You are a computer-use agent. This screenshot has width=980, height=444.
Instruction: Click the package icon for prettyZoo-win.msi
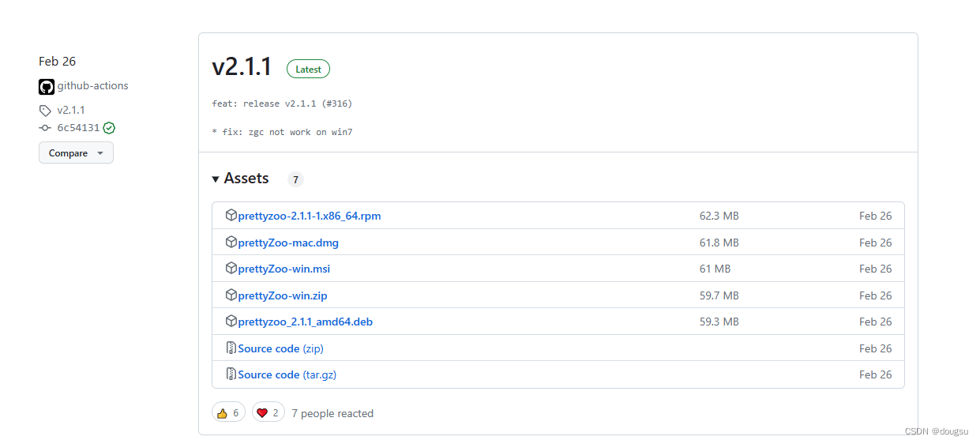pos(231,268)
